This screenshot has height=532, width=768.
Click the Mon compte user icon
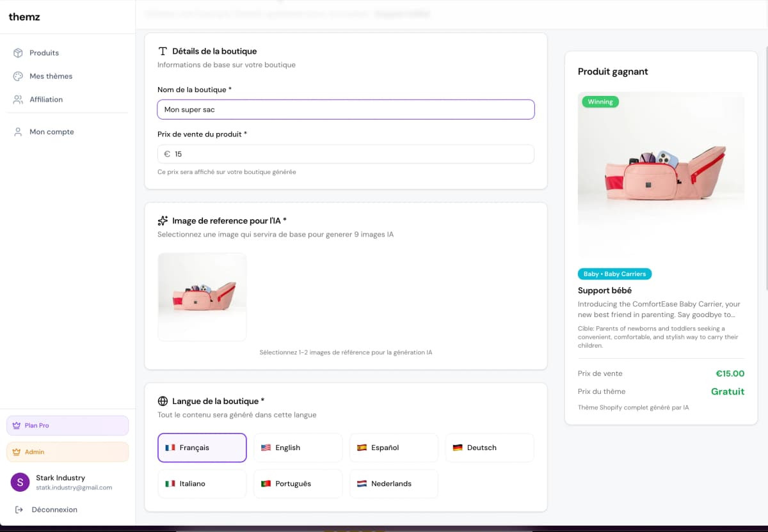click(18, 132)
